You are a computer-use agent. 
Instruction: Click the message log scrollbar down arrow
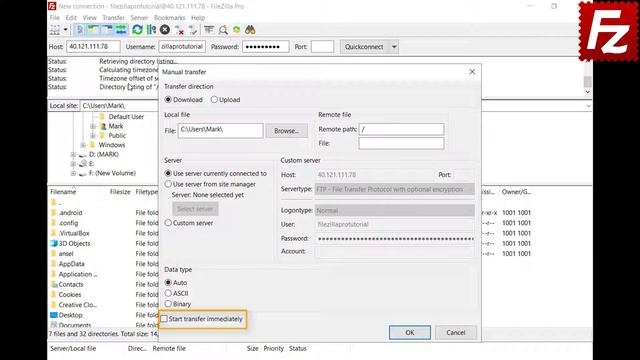588,92
